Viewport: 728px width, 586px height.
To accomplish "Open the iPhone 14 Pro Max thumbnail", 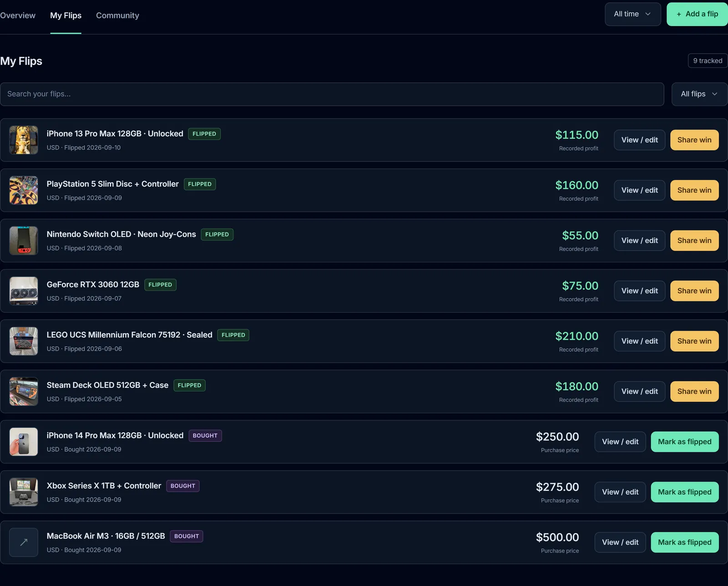I will click(24, 442).
